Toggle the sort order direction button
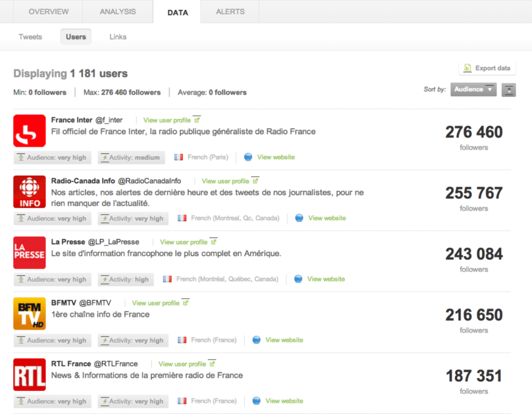The width and height of the screenshot is (532, 414). [509, 89]
